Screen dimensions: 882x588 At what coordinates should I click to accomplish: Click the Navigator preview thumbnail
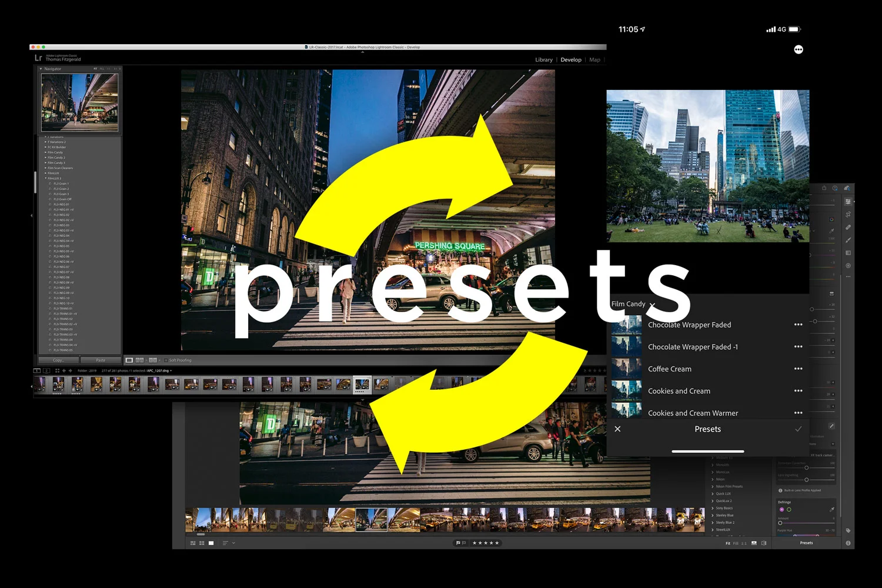click(79, 102)
